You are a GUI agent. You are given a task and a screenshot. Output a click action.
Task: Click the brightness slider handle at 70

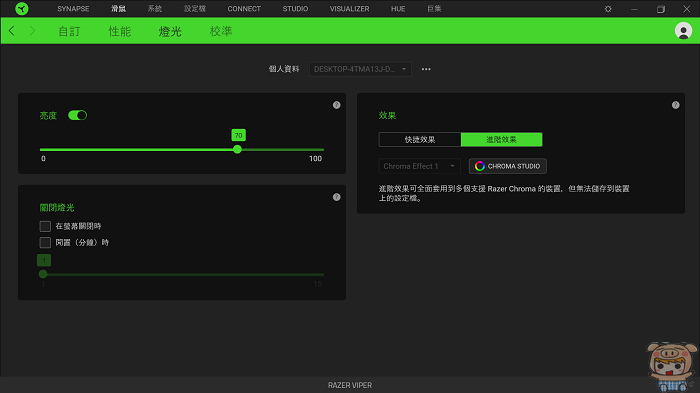pyautogui.click(x=238, y=150)
